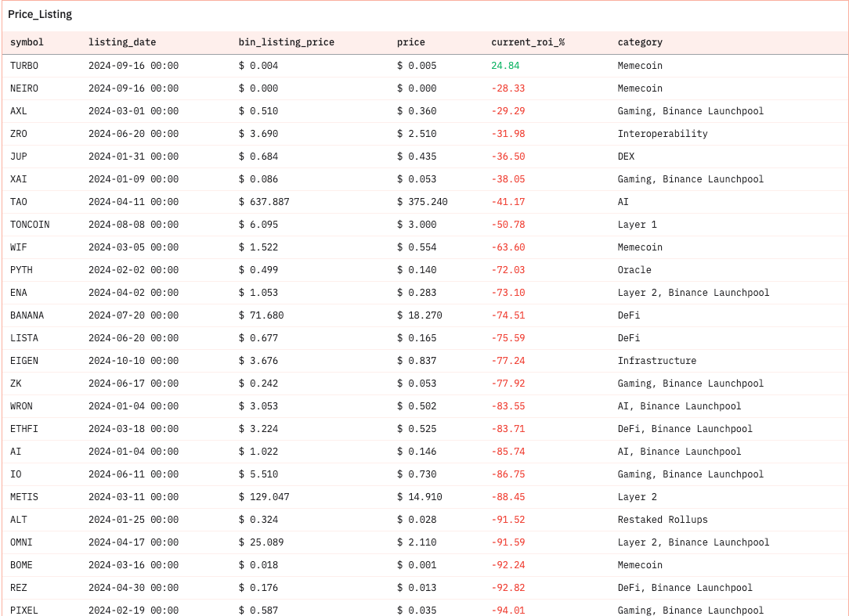
Task: Select the ENA symbol cell
Action: point(19,293)
